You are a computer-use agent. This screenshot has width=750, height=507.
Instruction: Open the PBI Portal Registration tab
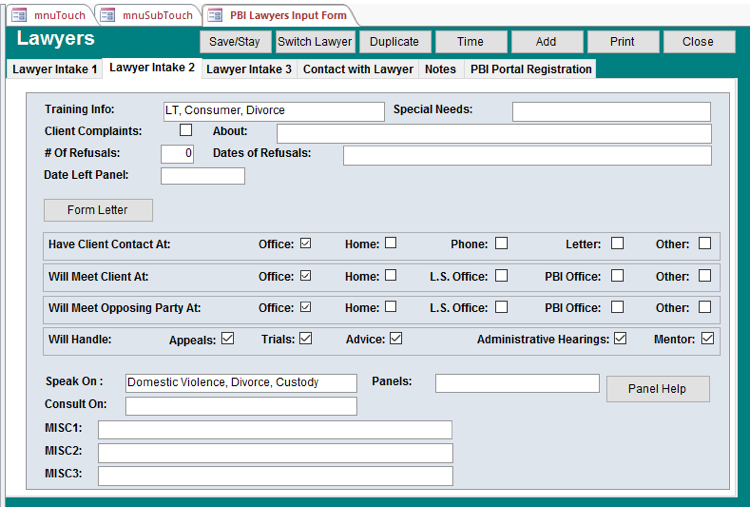point(531,69)
